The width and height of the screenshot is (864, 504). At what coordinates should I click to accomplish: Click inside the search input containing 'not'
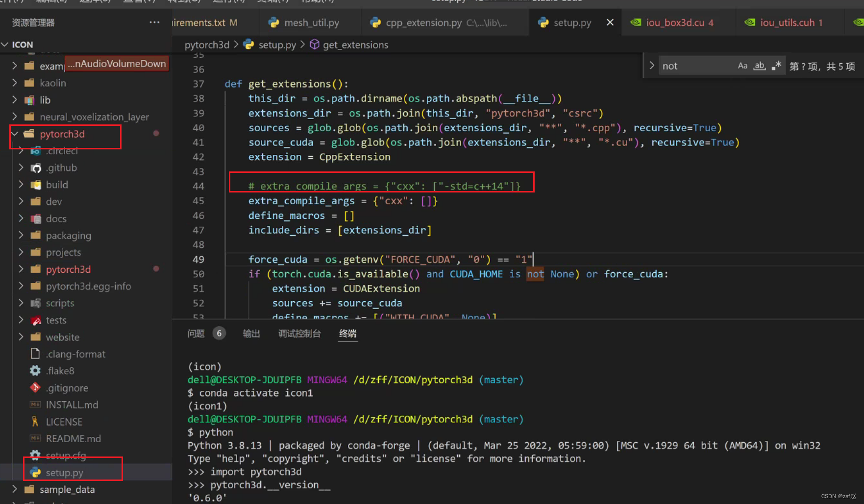696,65
